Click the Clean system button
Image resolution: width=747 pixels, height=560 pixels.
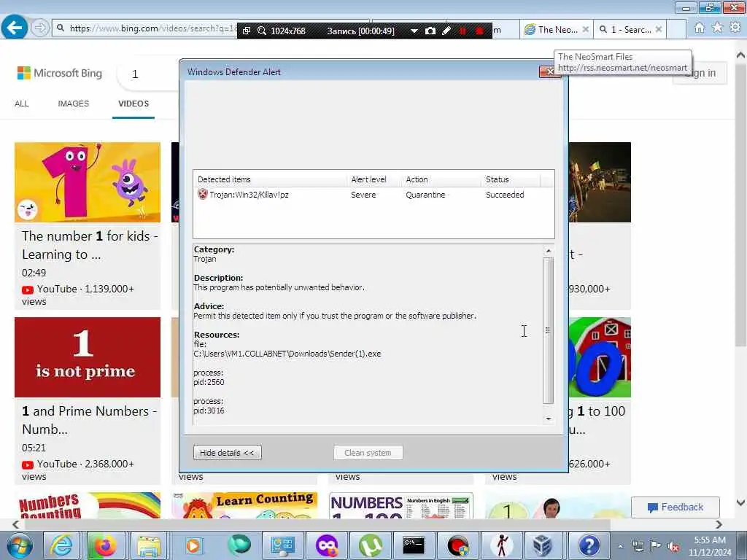click(x=368, y=452)
